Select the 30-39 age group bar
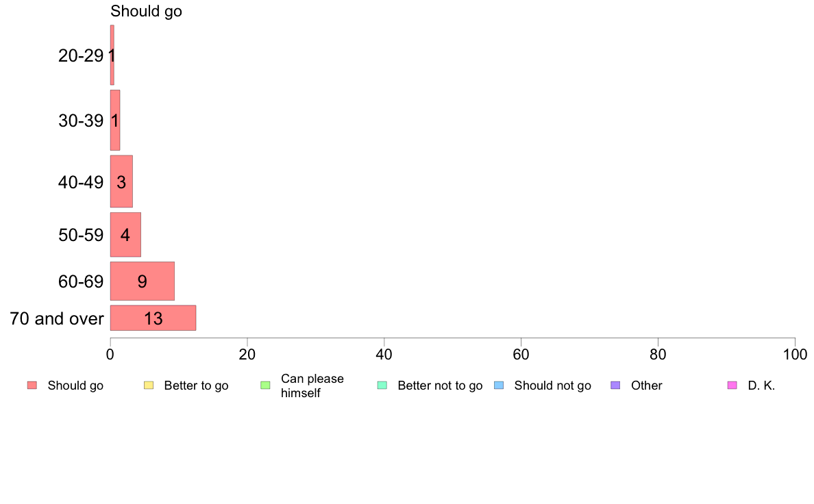Image resolution: width=814 pixels, height=504 pixels. (x=115, y=120)
